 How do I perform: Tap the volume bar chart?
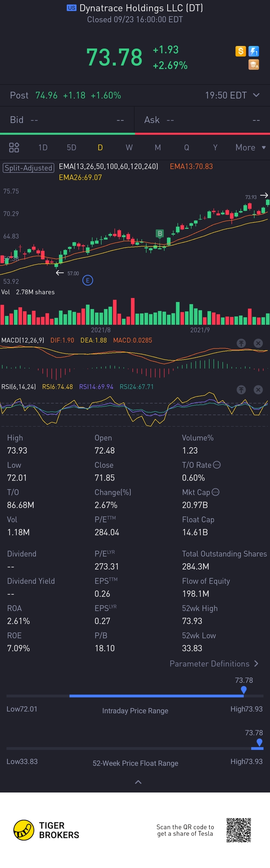pyautogui.click(x=135, y=311)
